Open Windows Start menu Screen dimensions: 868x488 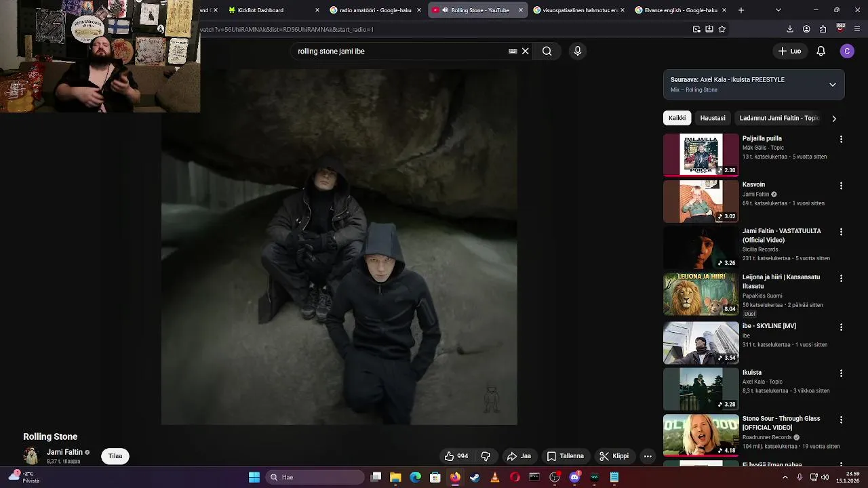coord(254,477)
